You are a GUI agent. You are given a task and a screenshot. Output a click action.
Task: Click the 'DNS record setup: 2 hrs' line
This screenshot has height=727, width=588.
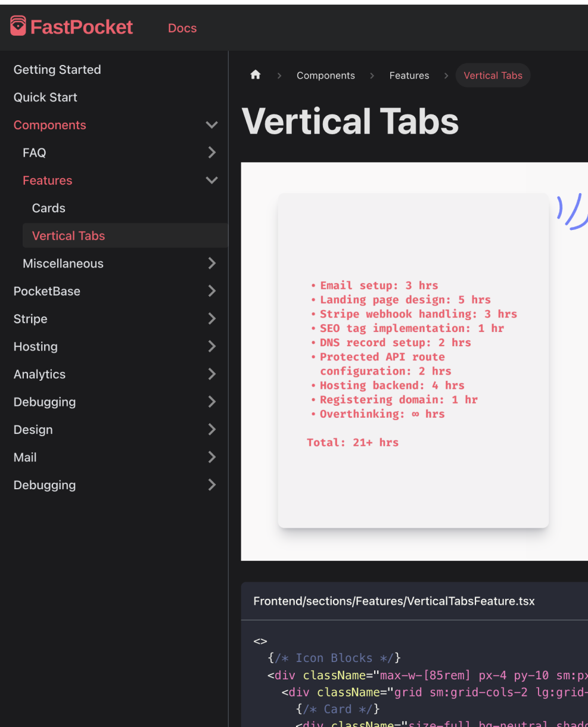click(x=396, y=343)
